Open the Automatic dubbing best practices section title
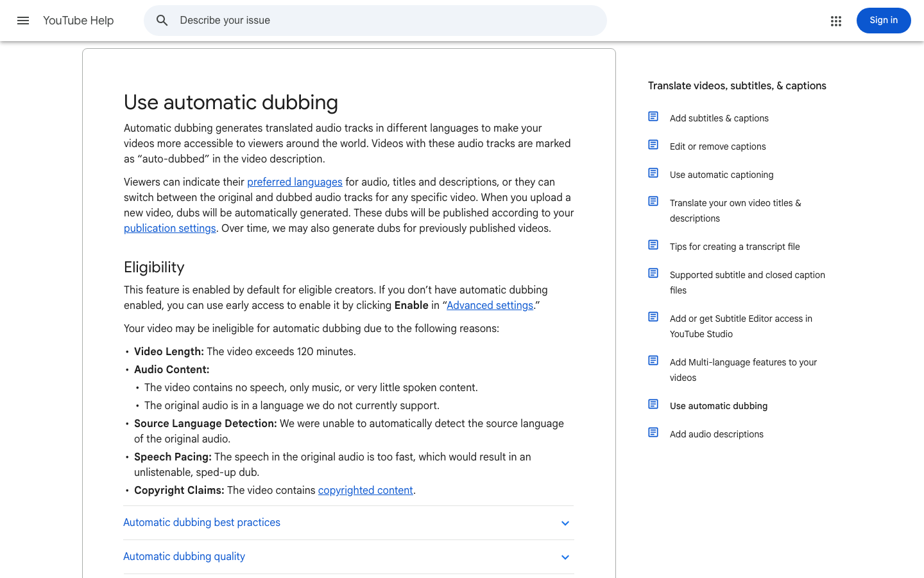 click(201, 523)
